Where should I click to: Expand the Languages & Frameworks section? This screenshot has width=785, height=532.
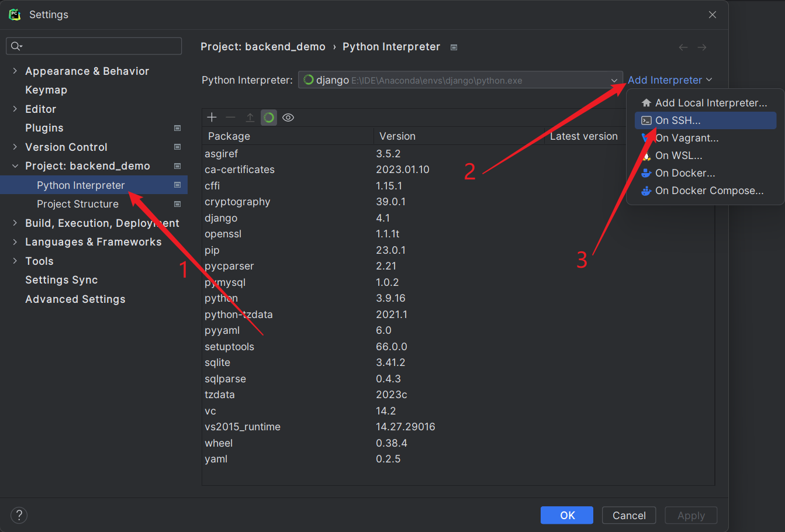pyautogui.click(x=15, y=241)
